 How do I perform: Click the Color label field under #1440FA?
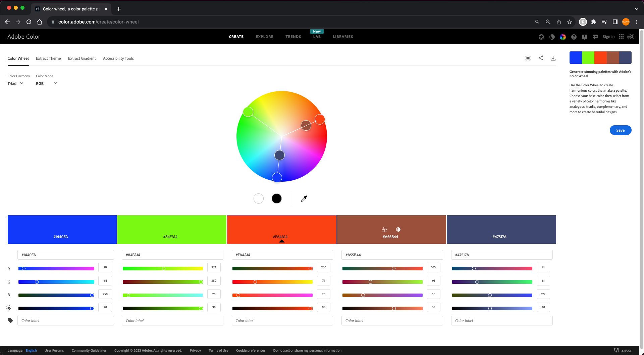coord(66,320)
